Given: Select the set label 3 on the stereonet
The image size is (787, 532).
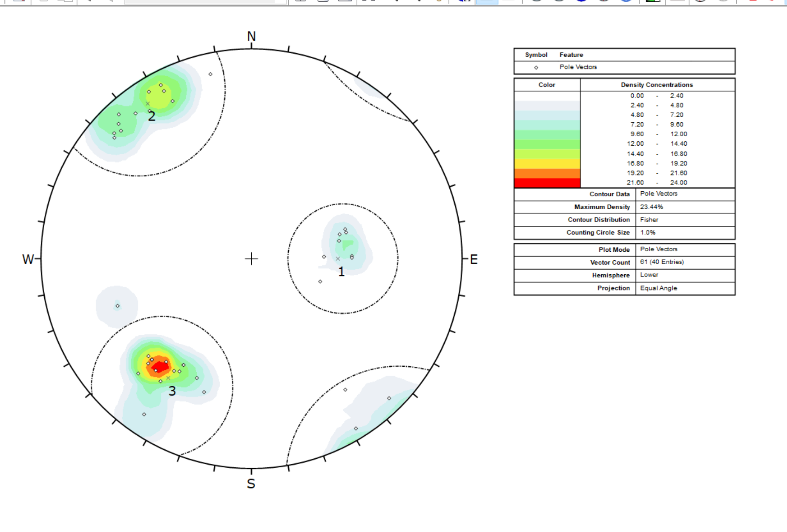Looking at the screenshot, I should 172,391.
